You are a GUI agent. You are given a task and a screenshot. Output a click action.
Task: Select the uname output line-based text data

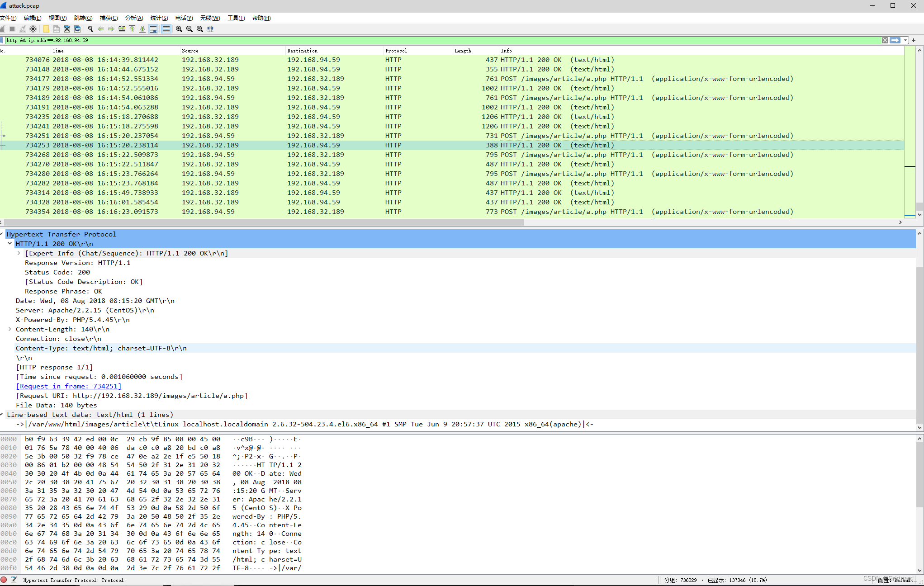click(305, 424)
